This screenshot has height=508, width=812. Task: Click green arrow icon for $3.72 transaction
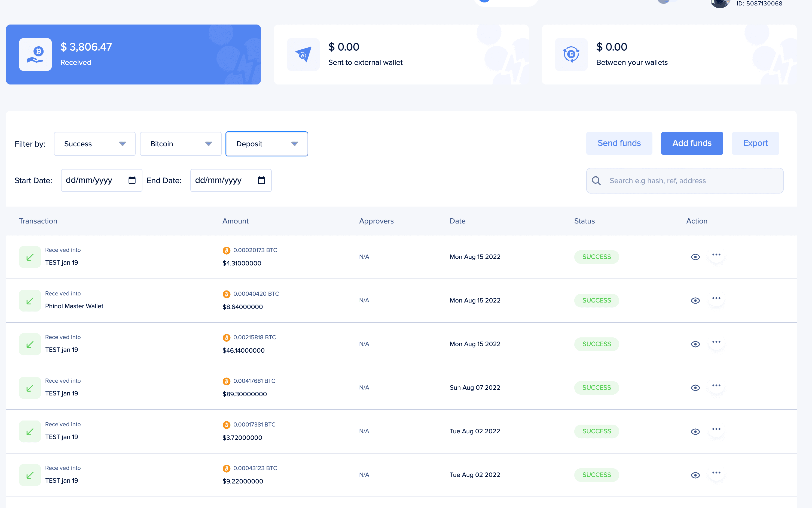[x=30, y=432]
